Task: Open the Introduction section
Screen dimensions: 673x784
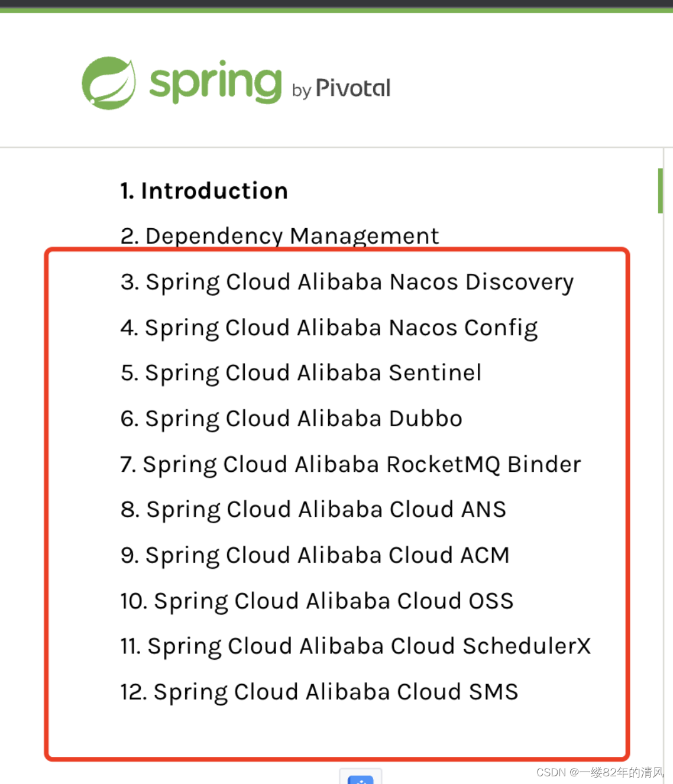Action: tap(203, 190)
